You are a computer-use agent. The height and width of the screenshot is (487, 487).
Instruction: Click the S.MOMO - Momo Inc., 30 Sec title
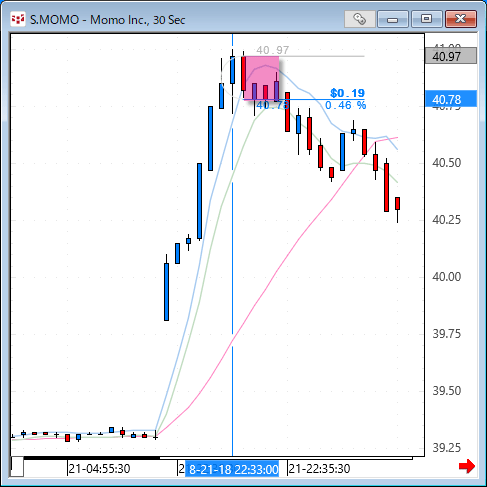click(x=107, y=20)
